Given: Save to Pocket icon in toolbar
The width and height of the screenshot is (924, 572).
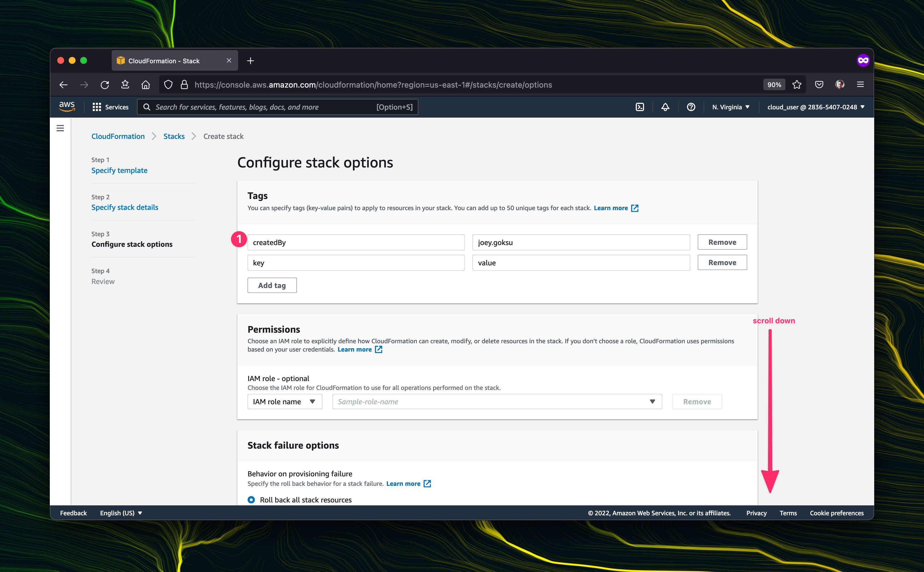Looking at the screenshot, I should (x=819, y=85).
